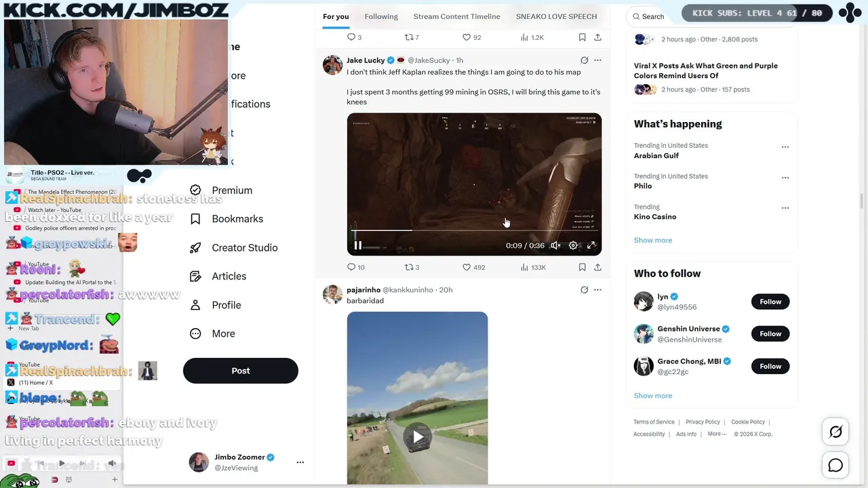Image resolution: width=868 pixels, height=488 pixels.
Task: Open the Ads info footer link
Action: click(686, 434)
